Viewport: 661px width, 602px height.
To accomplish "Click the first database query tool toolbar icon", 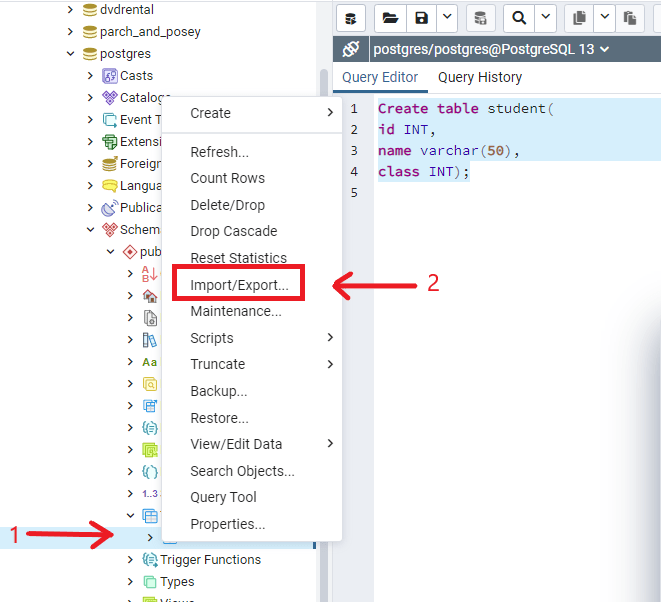I will click(x=351, y=18).
